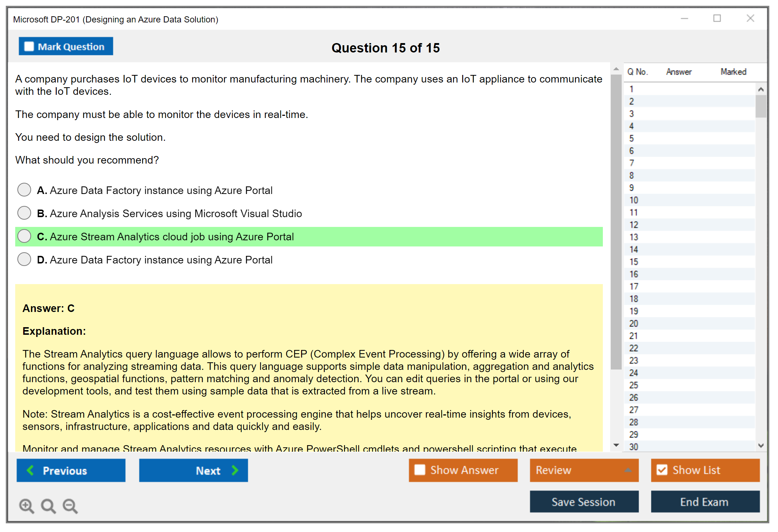Enable the Show Answer checkbox
This screenshot has width=778, height=532.
420,470
